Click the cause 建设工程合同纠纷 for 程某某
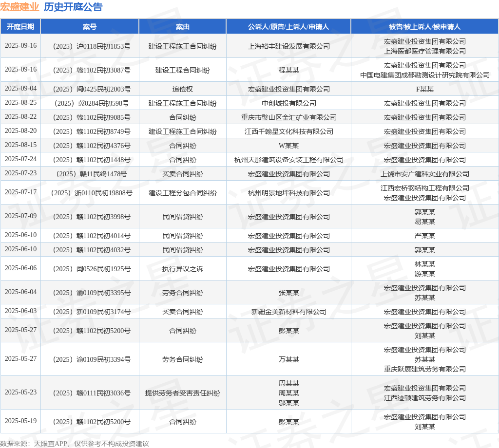 point(183,70)
